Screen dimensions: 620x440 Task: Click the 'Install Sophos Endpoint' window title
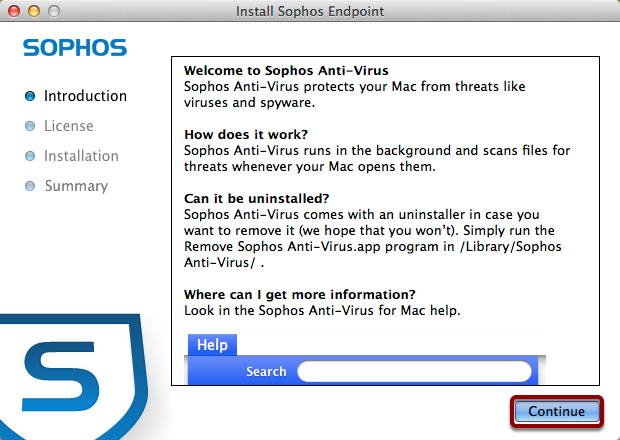[x=310, y=11]
